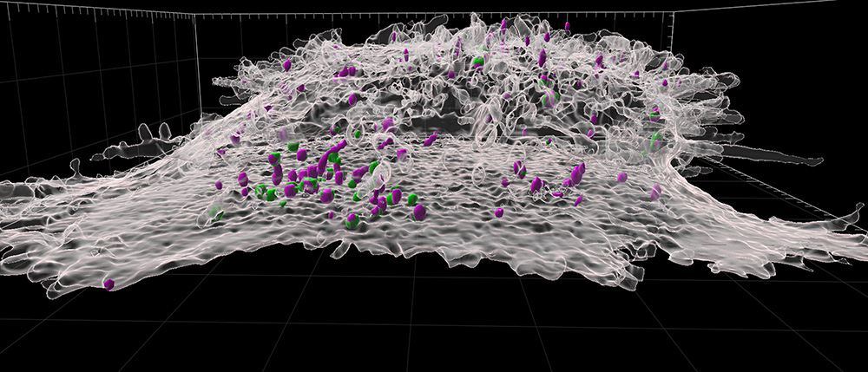Select the green spot on the upper raised surface
Viewport: 868px width, 372px height.
(478, 62)
